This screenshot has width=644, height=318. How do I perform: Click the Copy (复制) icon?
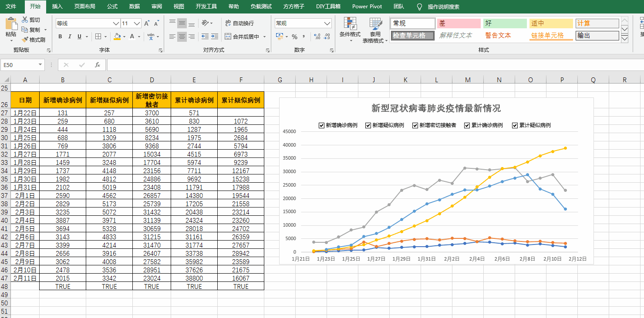[25, 30]
